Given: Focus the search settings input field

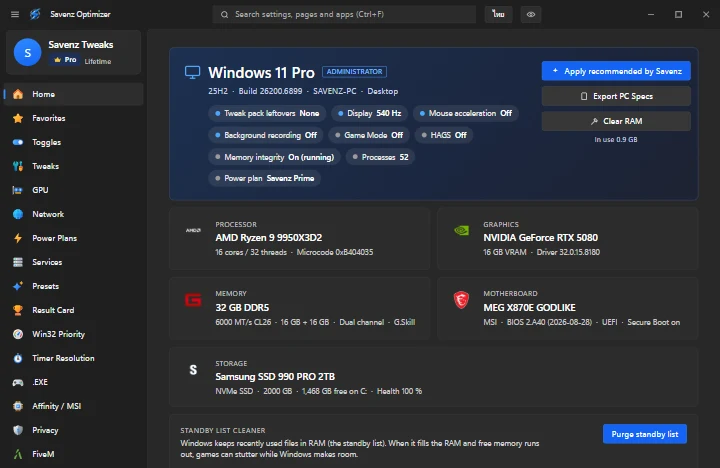Looking at the screenshot, I should (x=344, y=14).
